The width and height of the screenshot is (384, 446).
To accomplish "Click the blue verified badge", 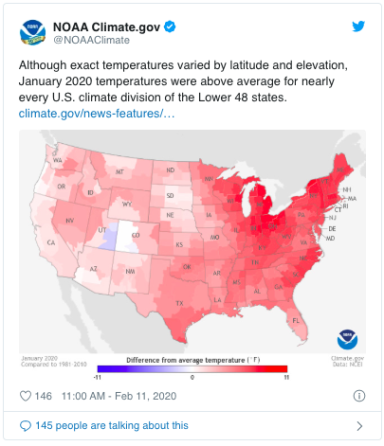I will 170,27.
